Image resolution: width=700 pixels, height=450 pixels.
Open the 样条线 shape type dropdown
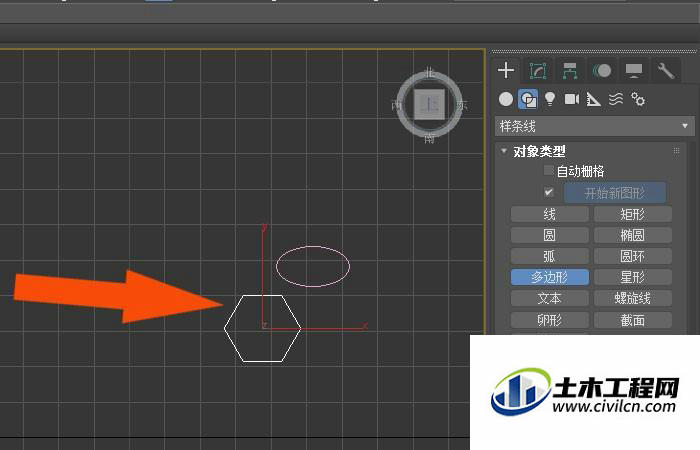[594, 126]
